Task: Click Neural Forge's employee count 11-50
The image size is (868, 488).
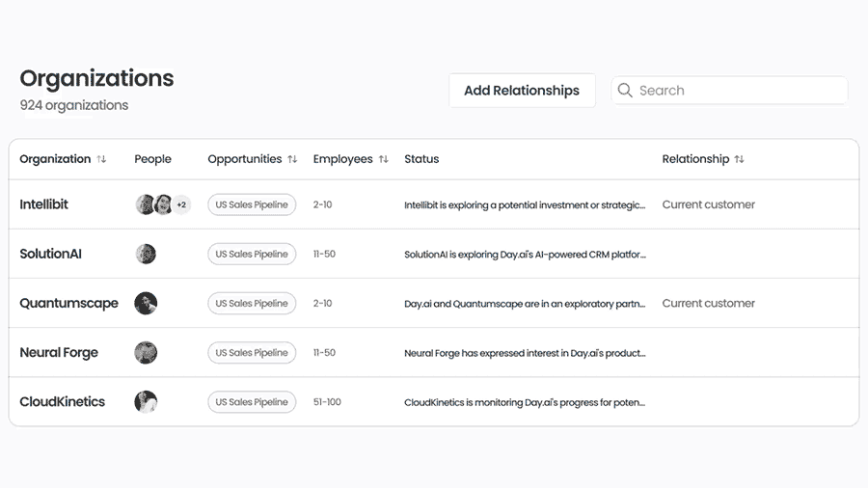Action: [x=324, y=352]
